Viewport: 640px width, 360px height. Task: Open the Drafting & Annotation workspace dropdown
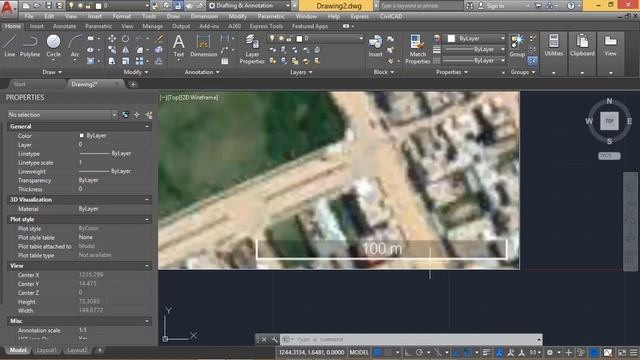[x=287, y=6]
